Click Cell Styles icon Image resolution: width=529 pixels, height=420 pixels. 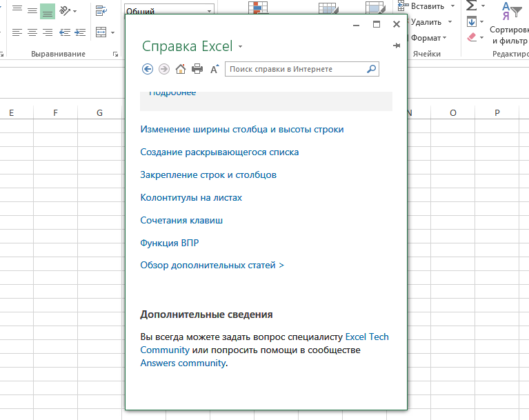click(x=375, y=8)
